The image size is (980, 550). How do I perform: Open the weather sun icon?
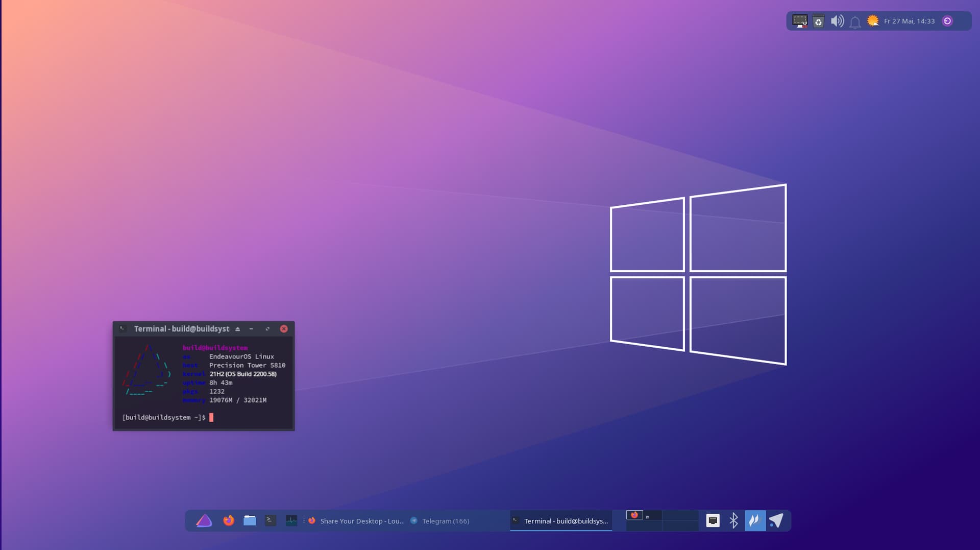(x=873, y=20)
